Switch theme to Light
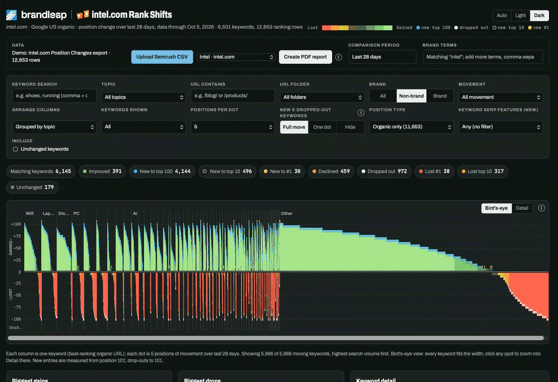This screenshot has width=558, height=382. point(520,15)
